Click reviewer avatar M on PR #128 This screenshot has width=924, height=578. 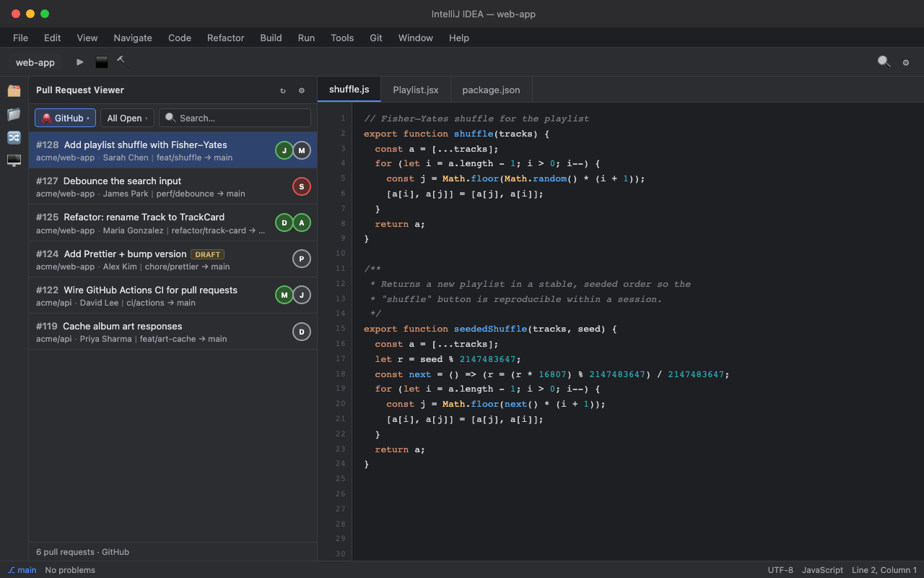[x=302, y=150]
